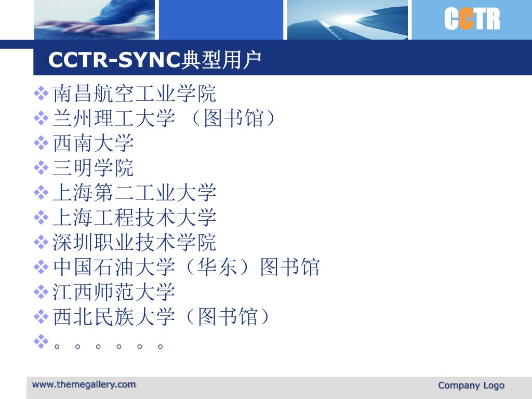This screenshot has height=399, width=532.
Task: Select 中国石油大学（华东）图书馆 line
Action: pos(187,267)
